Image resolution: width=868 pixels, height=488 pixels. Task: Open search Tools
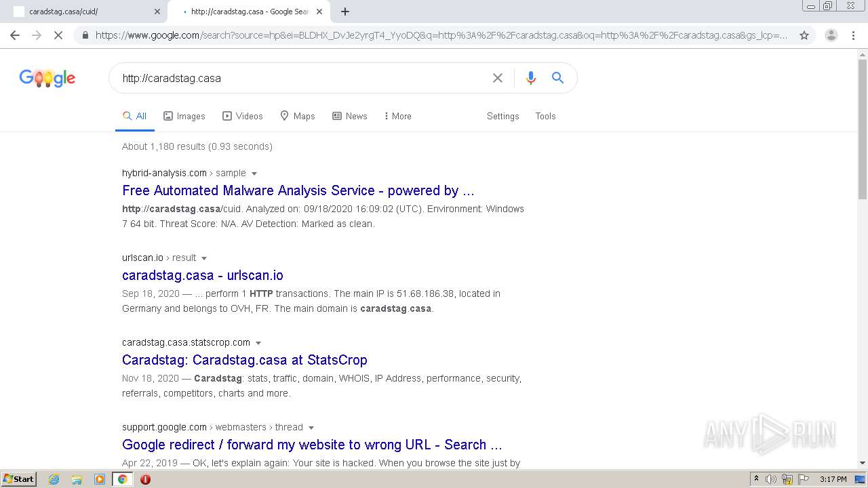point(545,117)
